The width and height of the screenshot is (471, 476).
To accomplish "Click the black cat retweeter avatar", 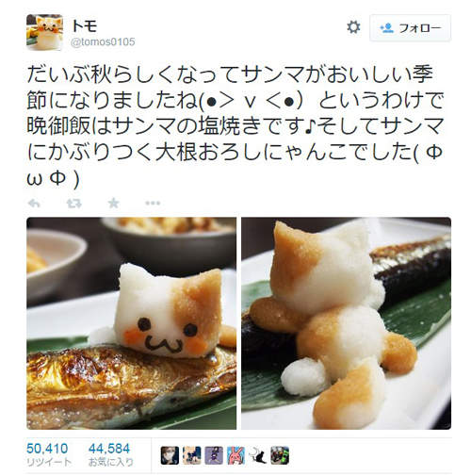I will pos(258,455).
